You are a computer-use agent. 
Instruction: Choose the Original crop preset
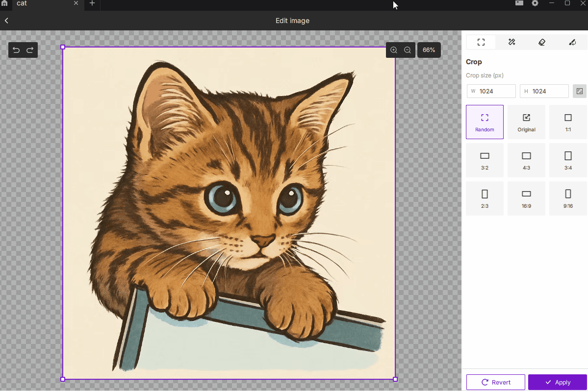click(x=526, y=122)
